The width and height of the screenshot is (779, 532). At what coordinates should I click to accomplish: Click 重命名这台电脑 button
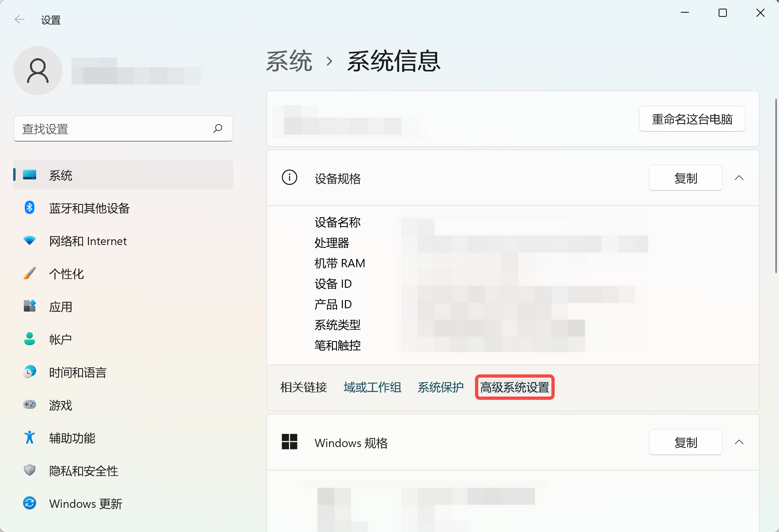coord(692,119)
